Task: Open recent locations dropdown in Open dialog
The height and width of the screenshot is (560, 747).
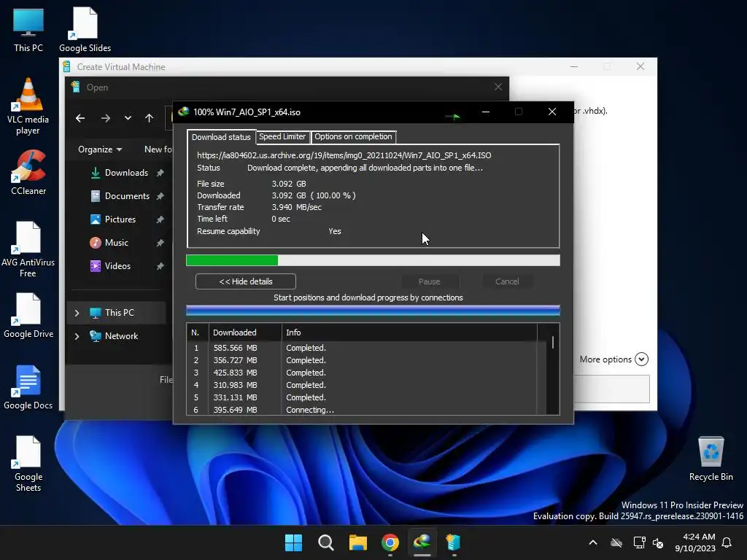Action: click(x=128, y=118)
